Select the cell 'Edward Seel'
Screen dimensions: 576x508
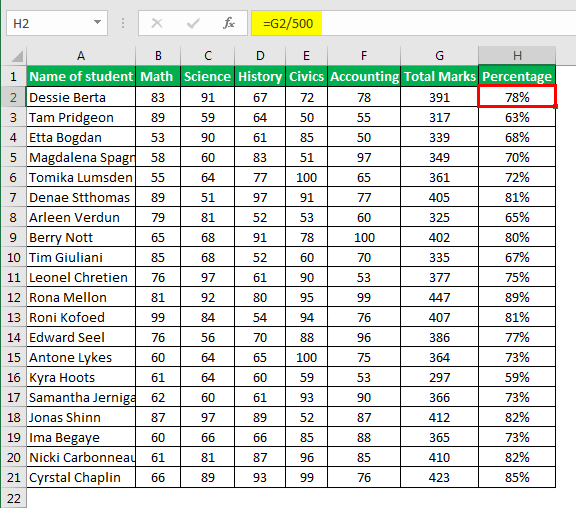point(81,337)
